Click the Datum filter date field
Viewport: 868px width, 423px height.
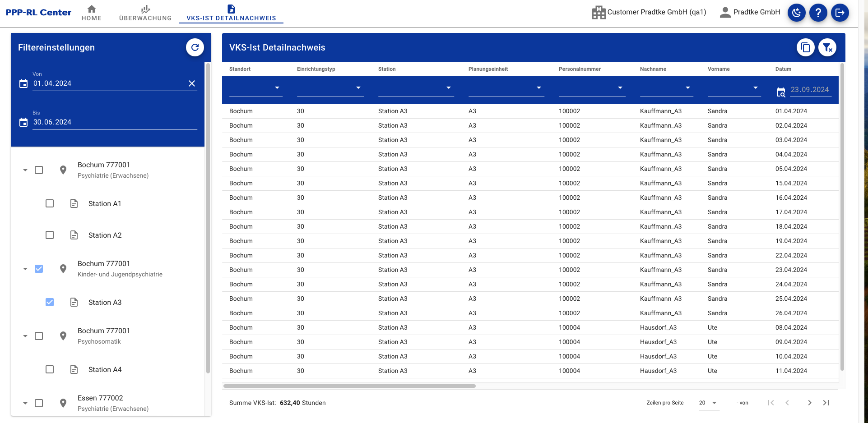click(x=811, y=90)
